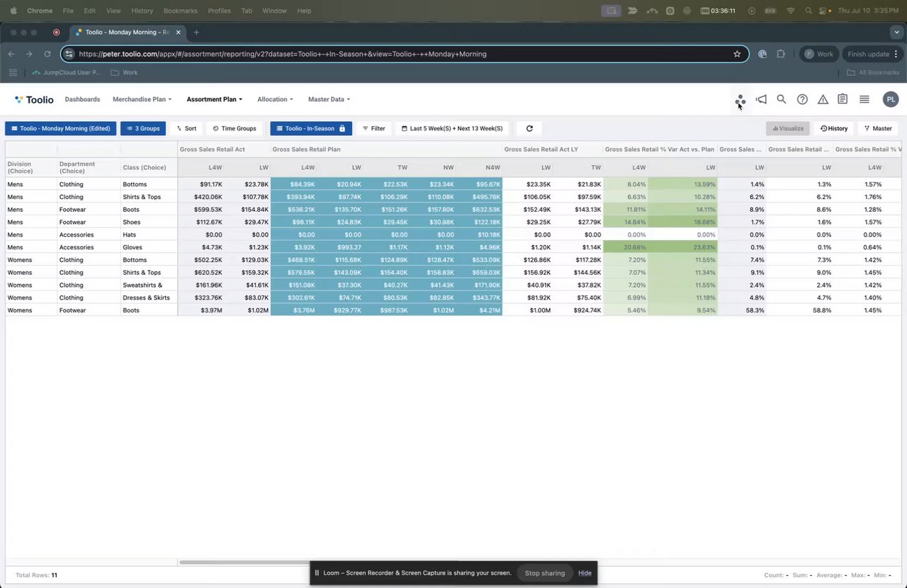
Task: Open the Wi-Fi menu bar icon
Action: pos(790,11)
